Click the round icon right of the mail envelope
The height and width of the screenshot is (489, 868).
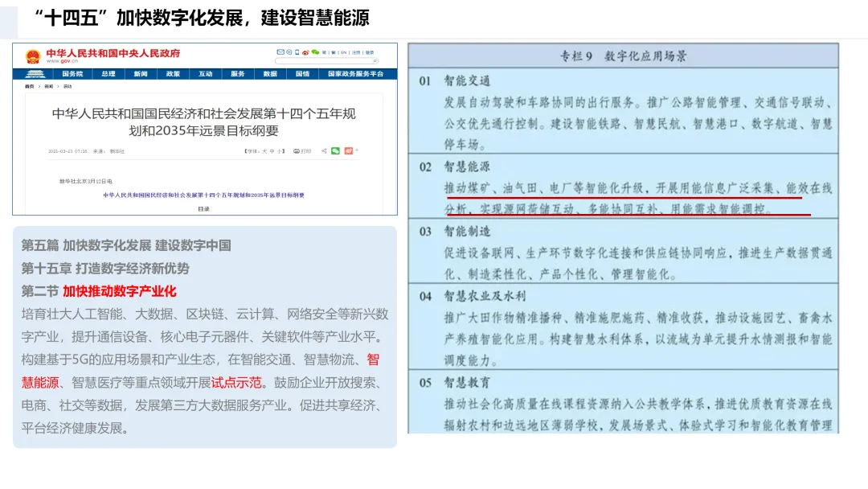(289, 52)
